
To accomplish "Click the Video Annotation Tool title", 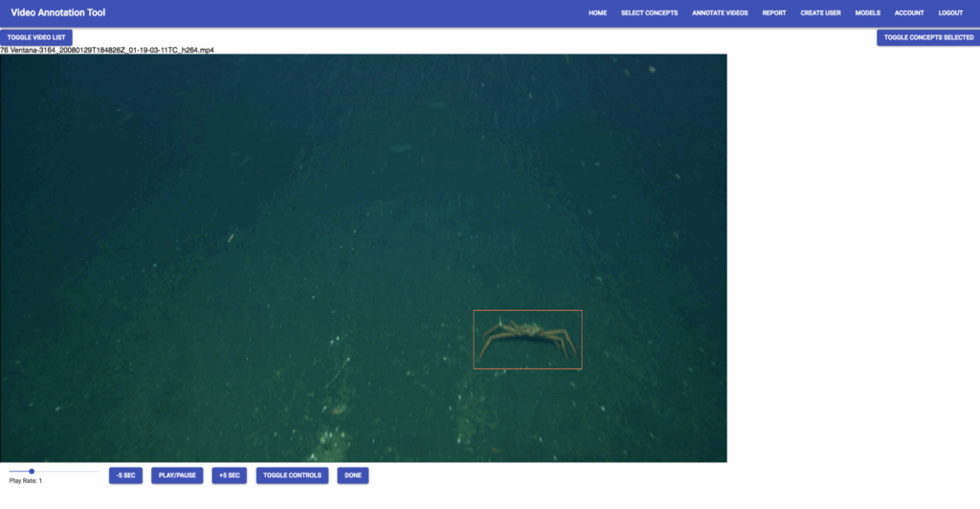I will [58, 13].
